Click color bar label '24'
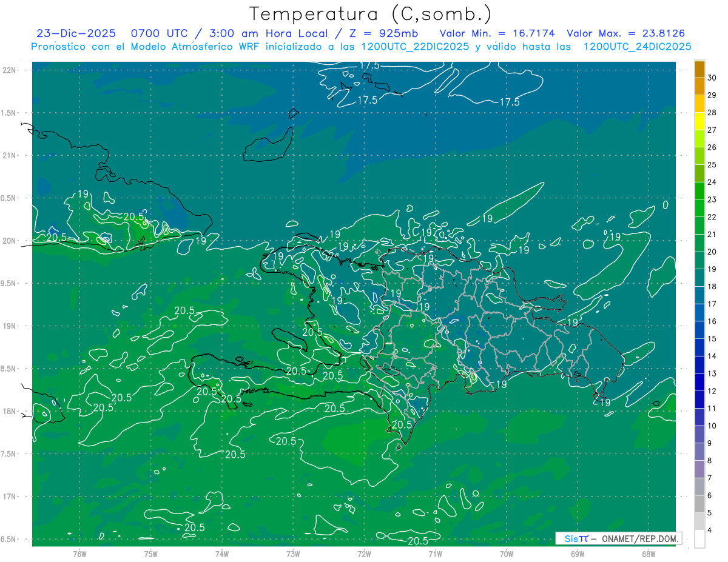The height and width of the screenshot is (562, 728). (x=712, y=182)
